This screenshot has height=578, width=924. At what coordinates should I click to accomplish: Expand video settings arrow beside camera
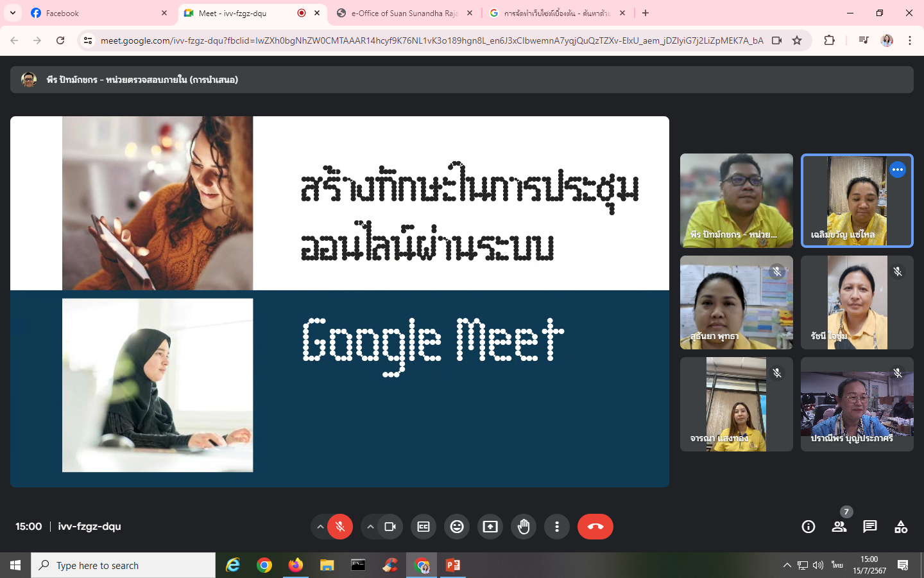[x=370, y=527]
